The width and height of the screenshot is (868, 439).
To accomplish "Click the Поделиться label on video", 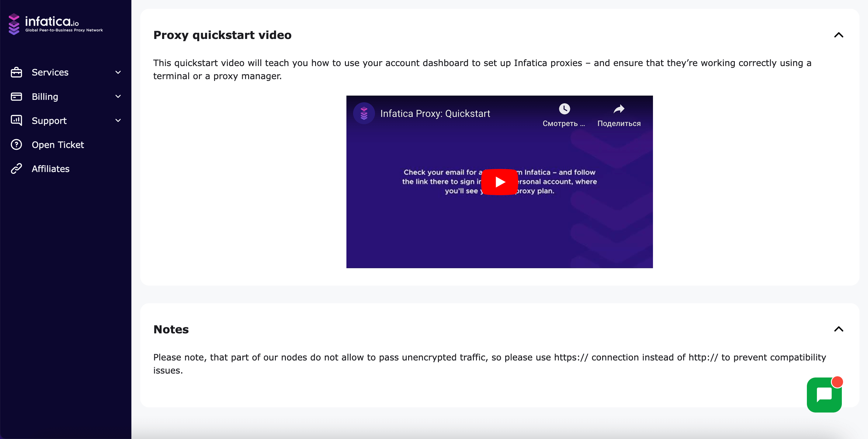I will click(619, 123).
